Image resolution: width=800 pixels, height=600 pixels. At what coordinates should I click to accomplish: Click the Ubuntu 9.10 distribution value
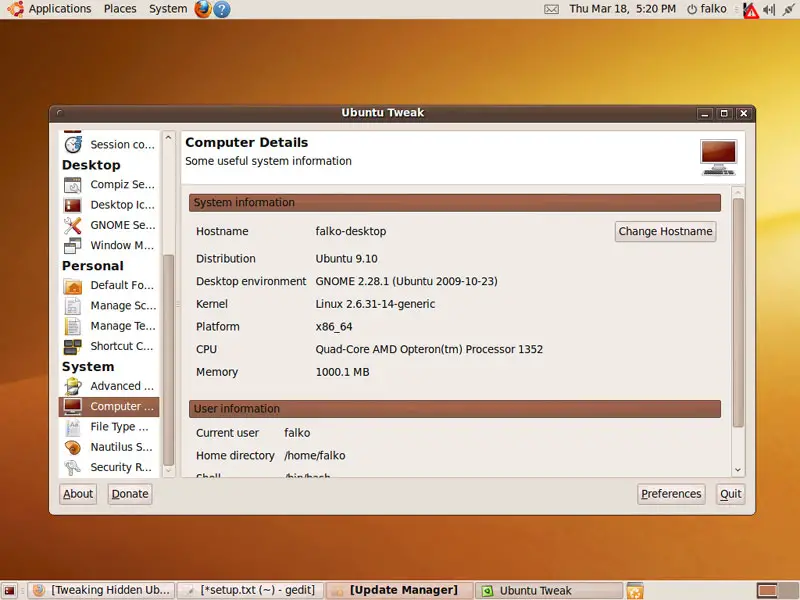tap(346, 259)
